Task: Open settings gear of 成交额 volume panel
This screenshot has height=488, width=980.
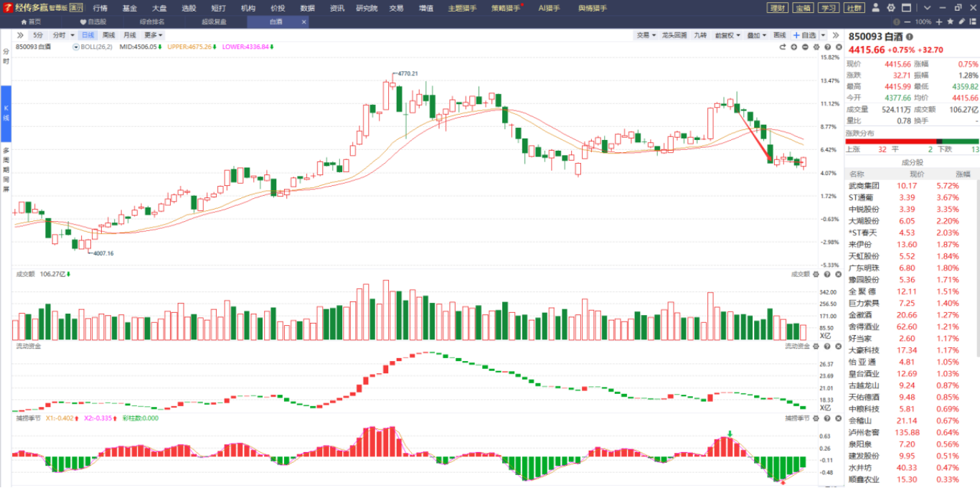Action: pos(816,274)
